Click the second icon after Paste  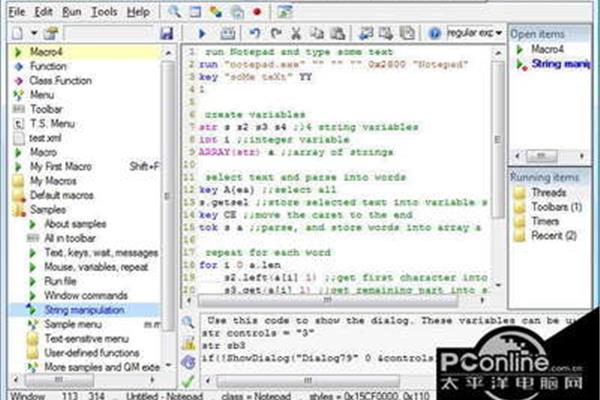point(386,33)
